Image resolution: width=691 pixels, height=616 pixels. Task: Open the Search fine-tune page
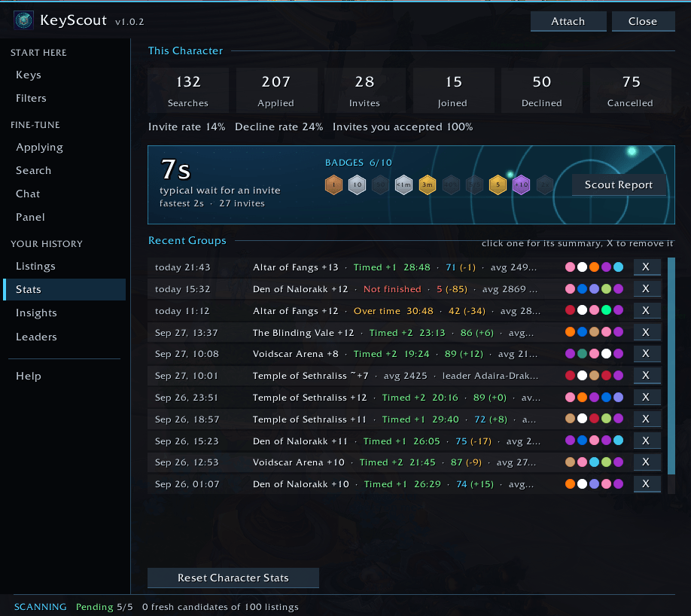[x=64, y=170]
